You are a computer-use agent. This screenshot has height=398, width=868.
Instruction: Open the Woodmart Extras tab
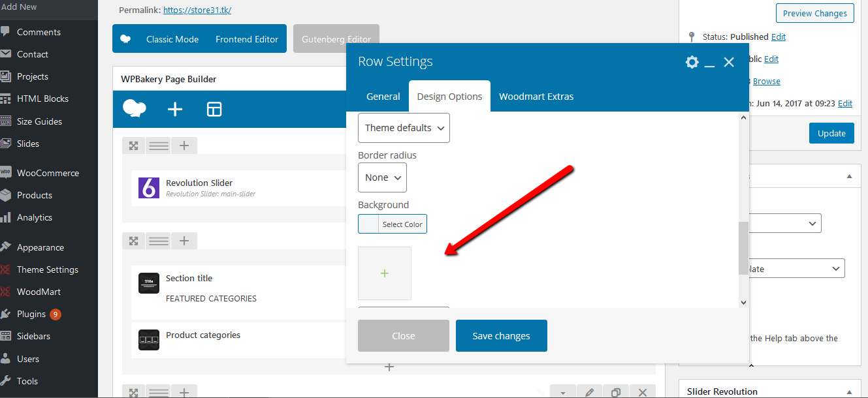pyautogui.click(x=536, y=96)
